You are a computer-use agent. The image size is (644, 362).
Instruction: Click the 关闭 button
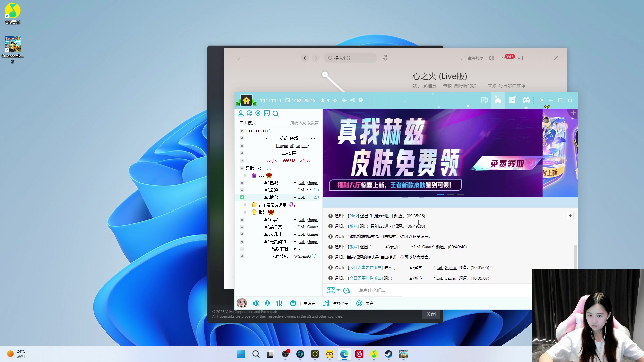coord(431,314)
